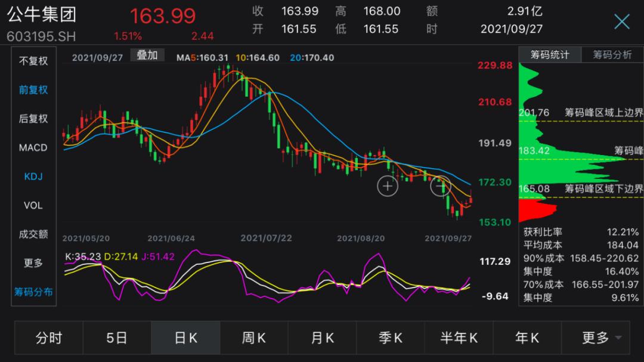Viewport: 644px width, 362px height.
Task: Click the MA 20:170.40 label
Action: [312, 58]
